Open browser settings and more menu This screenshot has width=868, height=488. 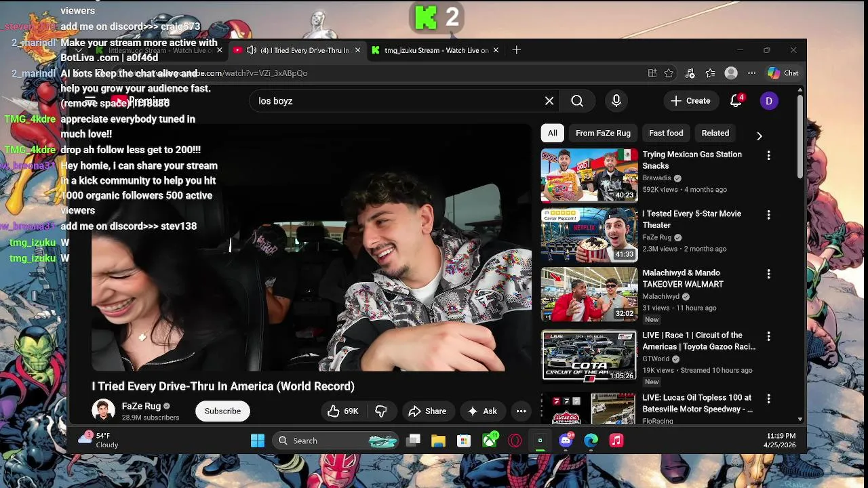[751, 73]
